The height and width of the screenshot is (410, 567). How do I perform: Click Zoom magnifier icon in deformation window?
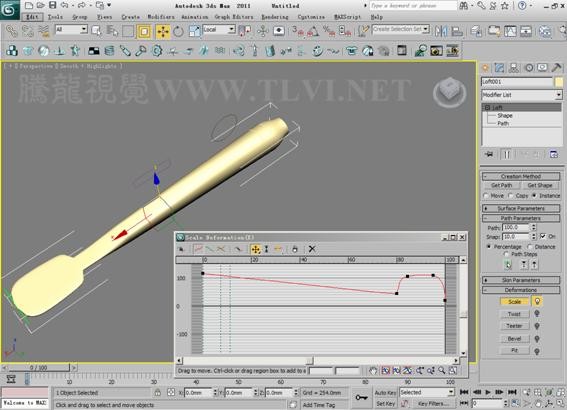pos(442,371)
